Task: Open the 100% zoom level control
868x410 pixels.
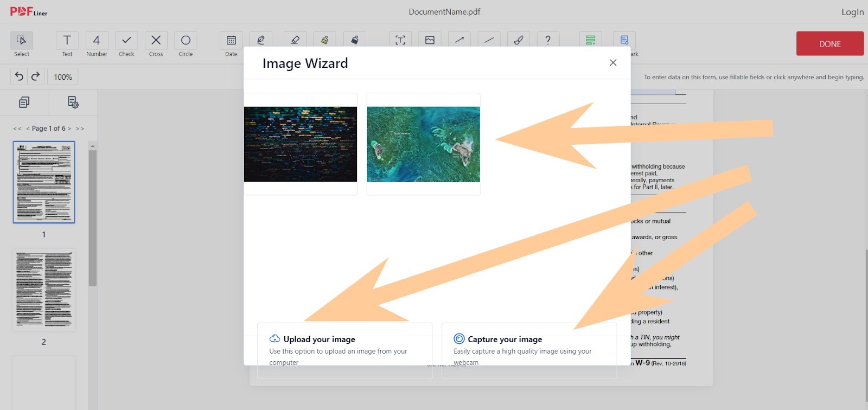Action: click(63, 77)
